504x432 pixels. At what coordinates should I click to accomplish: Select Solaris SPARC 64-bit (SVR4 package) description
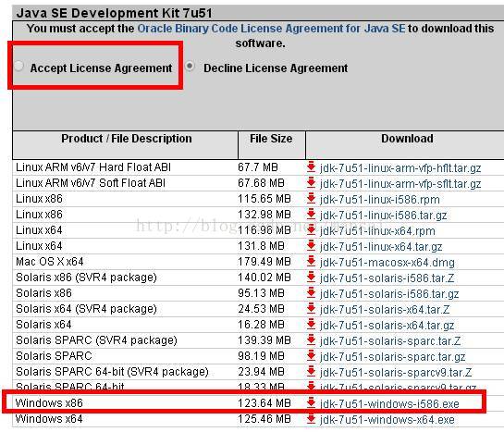point(112,372)
